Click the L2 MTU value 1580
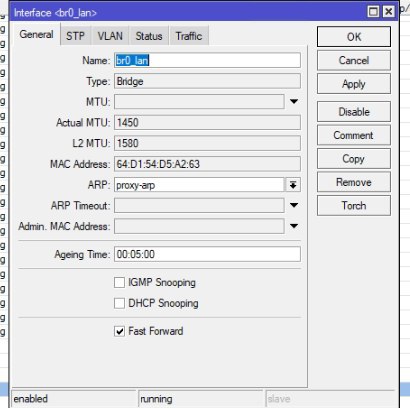The height and width of the screenshot is (408, 410). pyautogui.click(x=207, y=143)
